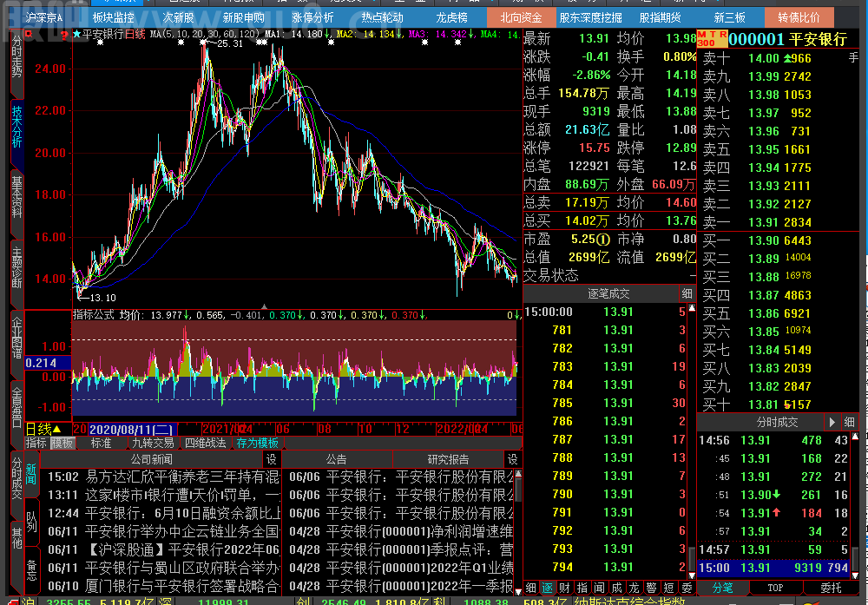Click the small up triangle below price chart
Viewport: 868px width, 605px height.
[x=264, y=306]
